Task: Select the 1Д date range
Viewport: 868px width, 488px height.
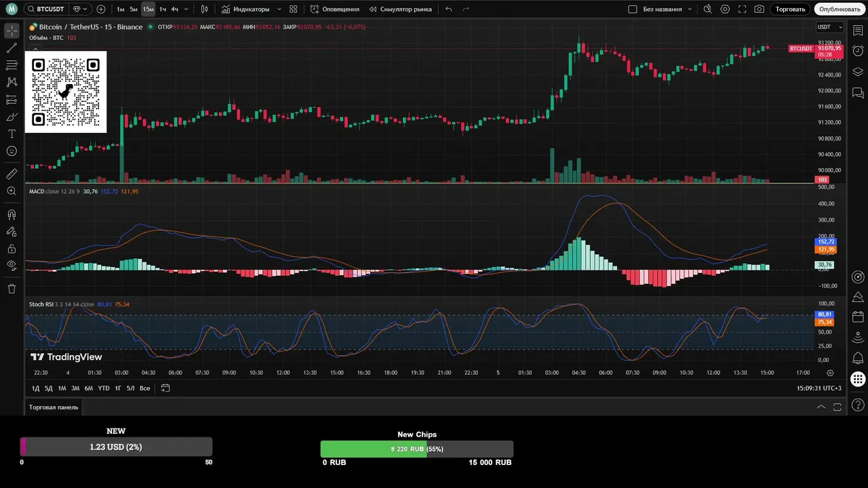Action: pos(35,388)
